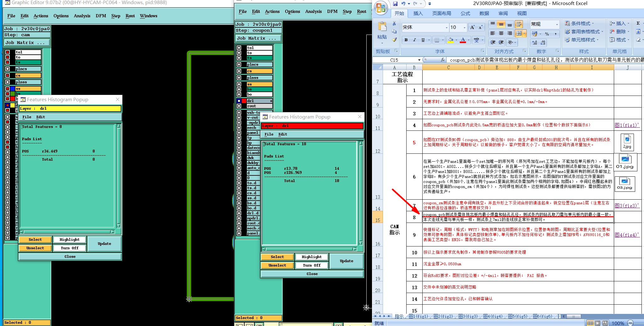Image resolution: width=644 pixels, height=326 pixels.
Task: Toggle bo layer checkbox in coupon1 window
Action: pos(239,94)
